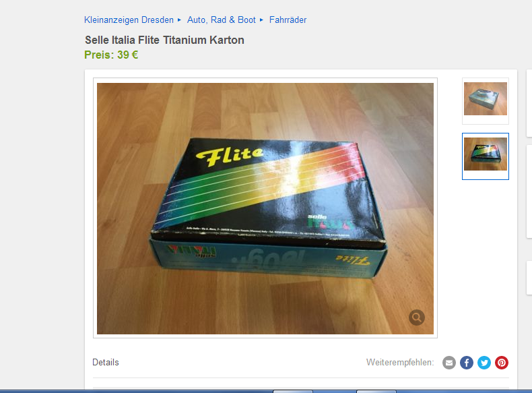Open Kleinanzeigen Dresden breadcrumb link
The image size is (532, 393).
point(129,20)
